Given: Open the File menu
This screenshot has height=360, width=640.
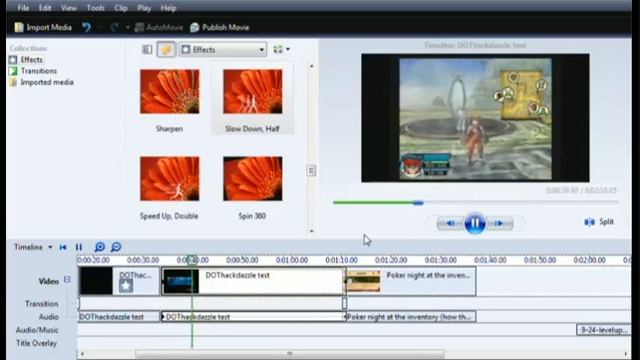Looking at the screenshot, I should pyautogui.click(x=23, y=8).
